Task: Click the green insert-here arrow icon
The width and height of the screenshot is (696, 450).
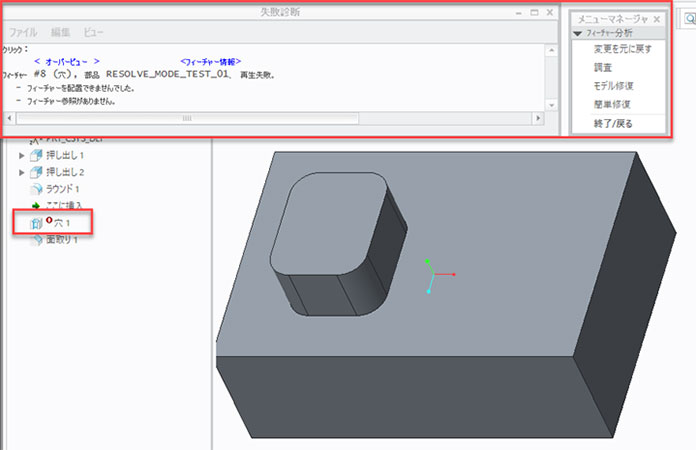Action: tap(37, 205)
